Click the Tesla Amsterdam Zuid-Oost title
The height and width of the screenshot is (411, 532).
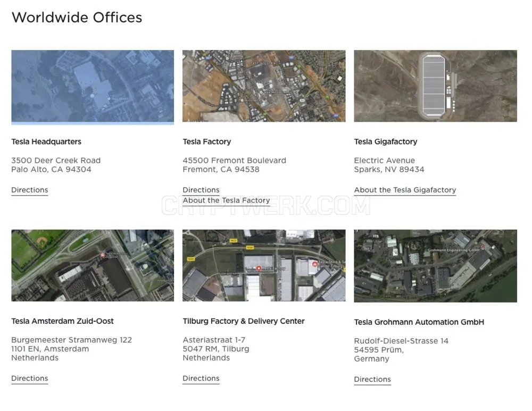point(62,321)
